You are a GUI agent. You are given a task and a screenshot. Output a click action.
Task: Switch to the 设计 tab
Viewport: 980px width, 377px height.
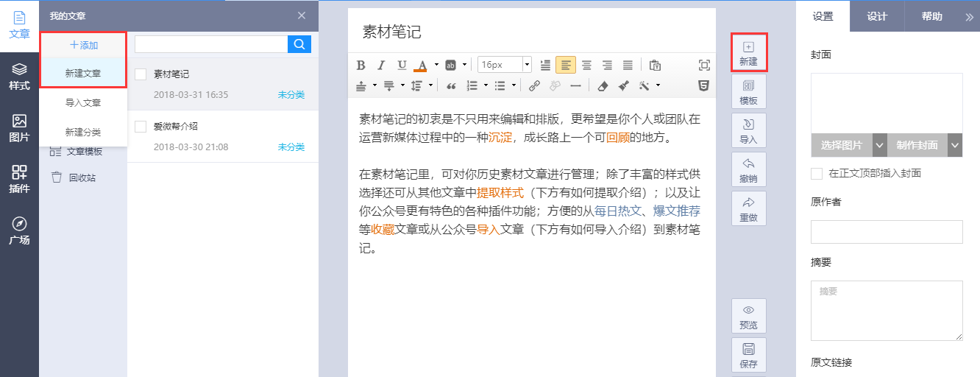[x=877, y=16]
